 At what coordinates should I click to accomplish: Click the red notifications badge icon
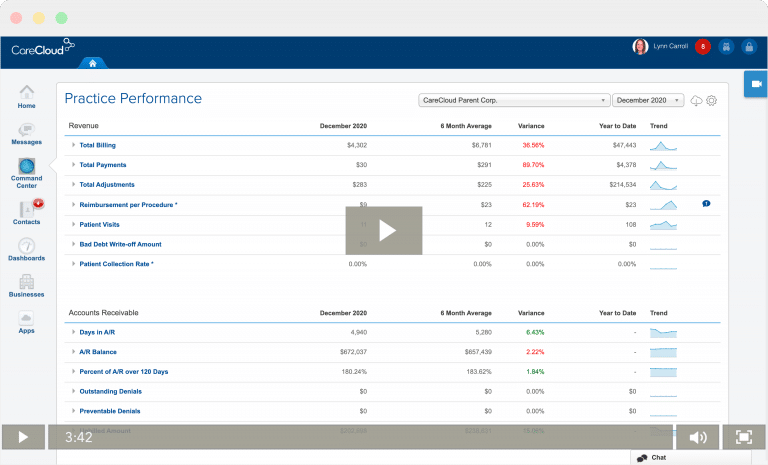[703, 47]
